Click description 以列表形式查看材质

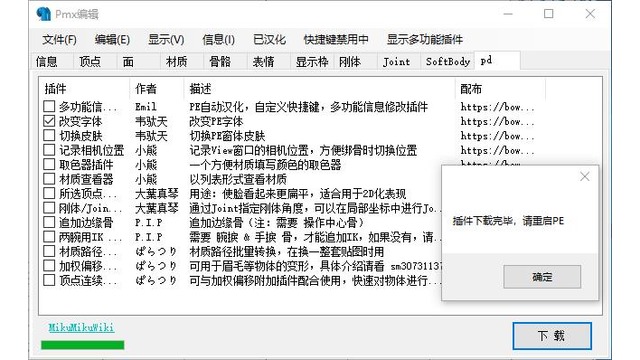238,179
